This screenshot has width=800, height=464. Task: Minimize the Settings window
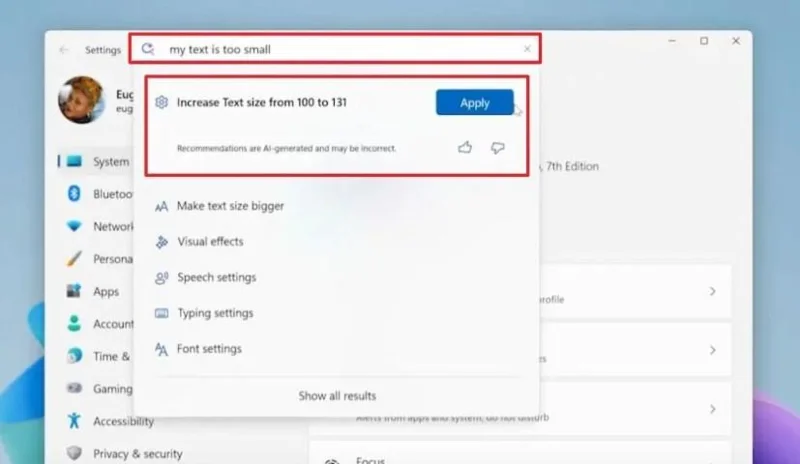point(672,41)
